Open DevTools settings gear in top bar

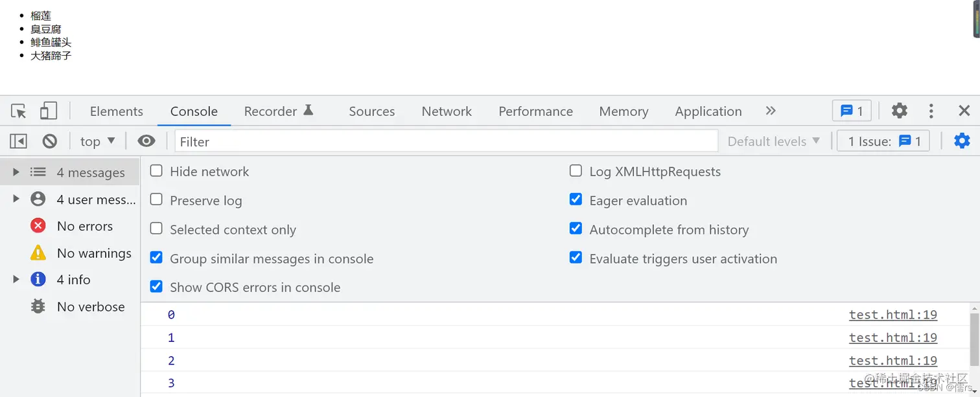(899, 111)
